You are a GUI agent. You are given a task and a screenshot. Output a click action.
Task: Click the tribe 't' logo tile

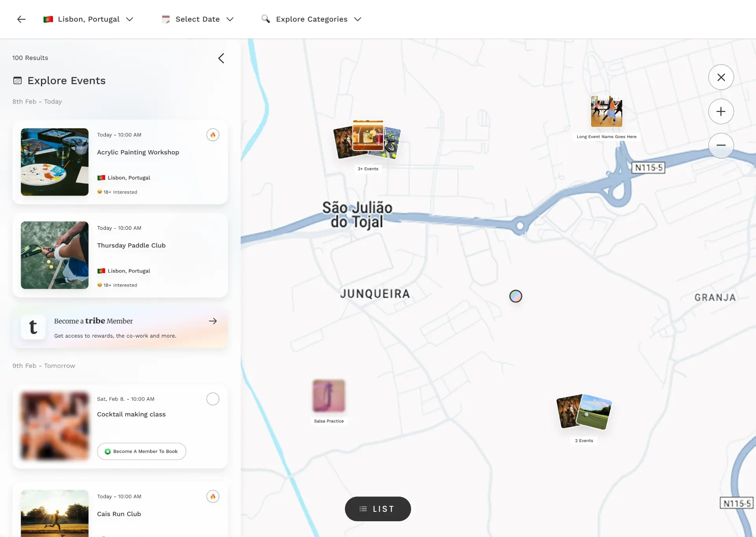pyautogui.click(x=33, y=327)
